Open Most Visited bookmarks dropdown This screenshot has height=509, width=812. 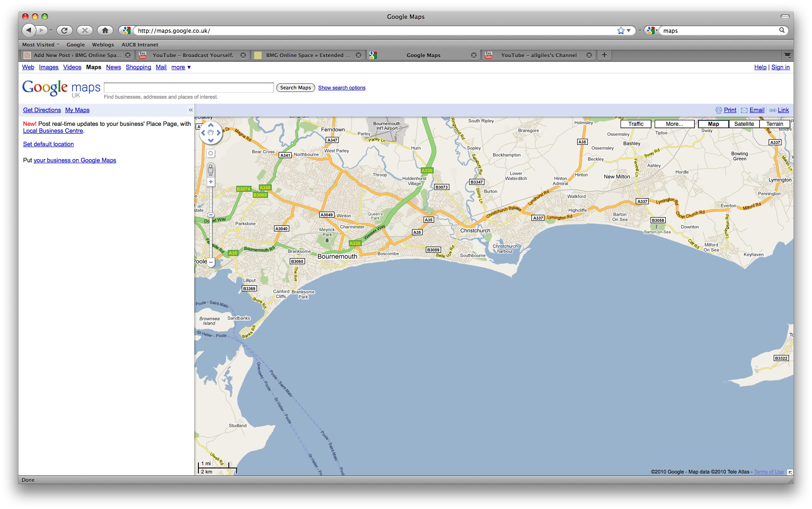click(x=41, y=45)
